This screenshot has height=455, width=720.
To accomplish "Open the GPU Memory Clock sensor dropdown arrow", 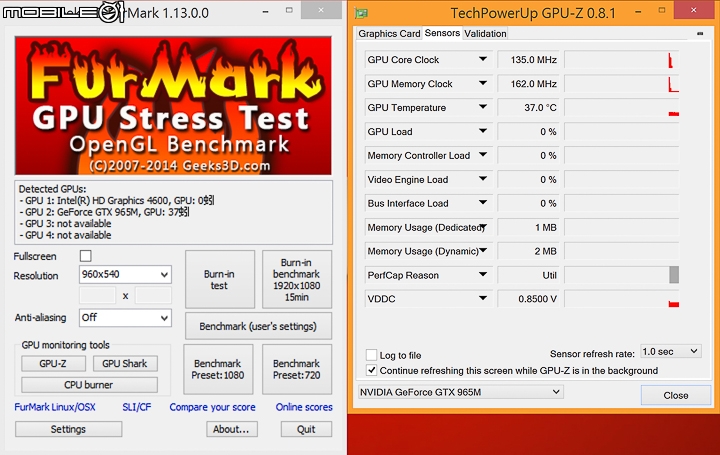I will pyautogui.click(x=483, y=84).
